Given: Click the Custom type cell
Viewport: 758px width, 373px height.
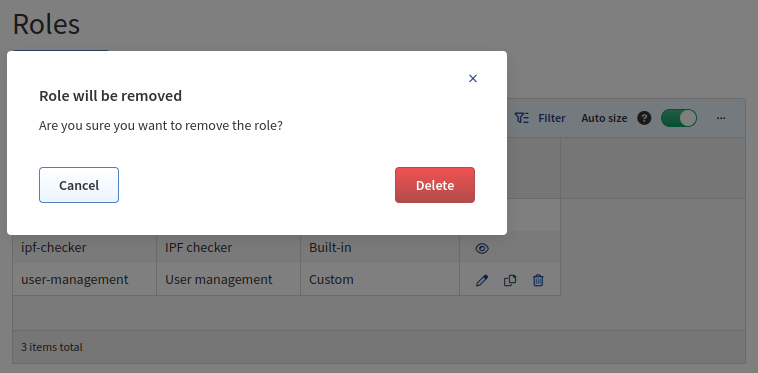Looking at the screenshot, I should tap(380, 279).
